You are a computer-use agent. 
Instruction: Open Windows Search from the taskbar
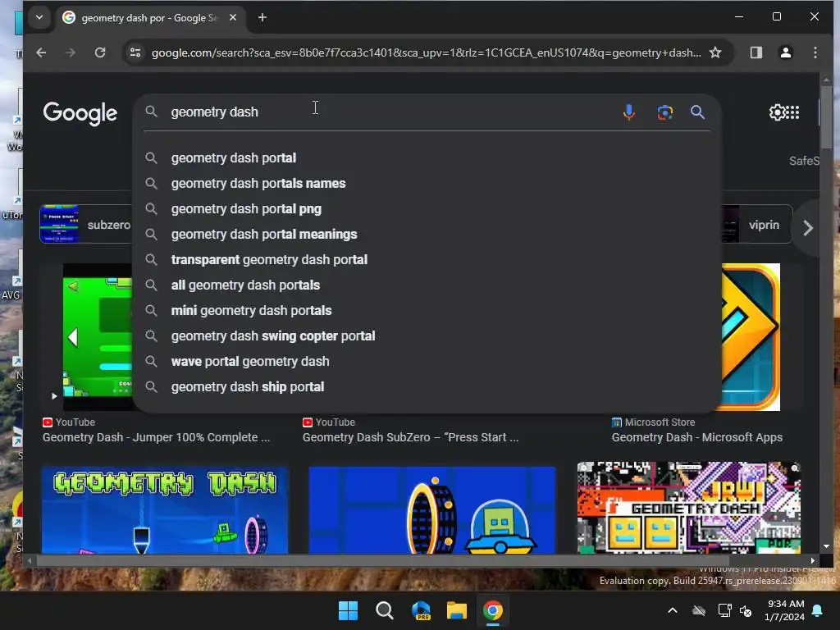[x=384, y=610]
